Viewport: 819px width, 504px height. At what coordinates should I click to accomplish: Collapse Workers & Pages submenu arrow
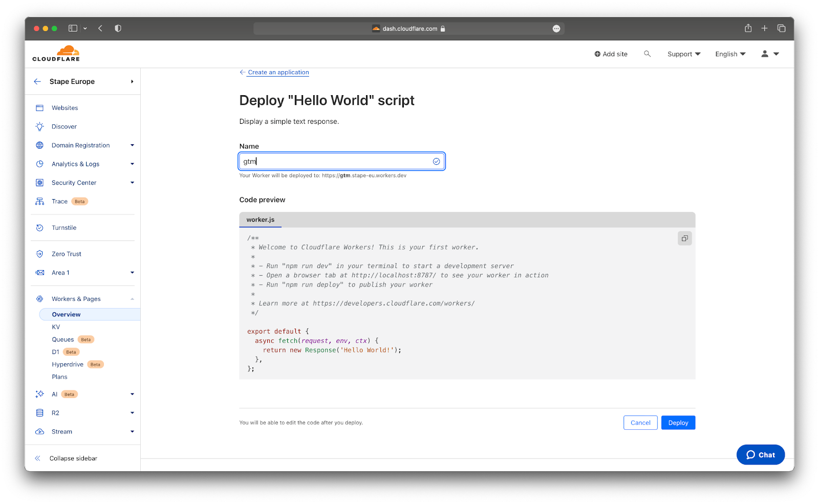coord(132,299)
